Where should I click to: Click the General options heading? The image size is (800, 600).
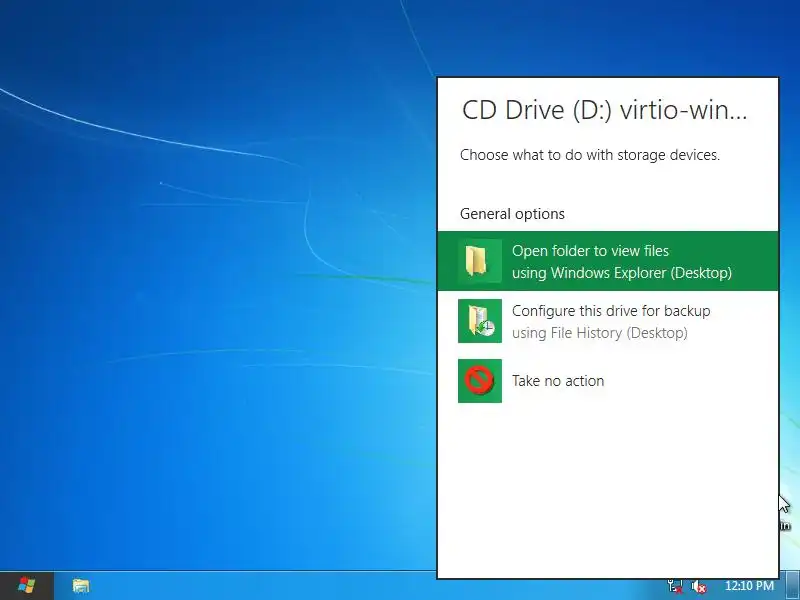(512, 214)
